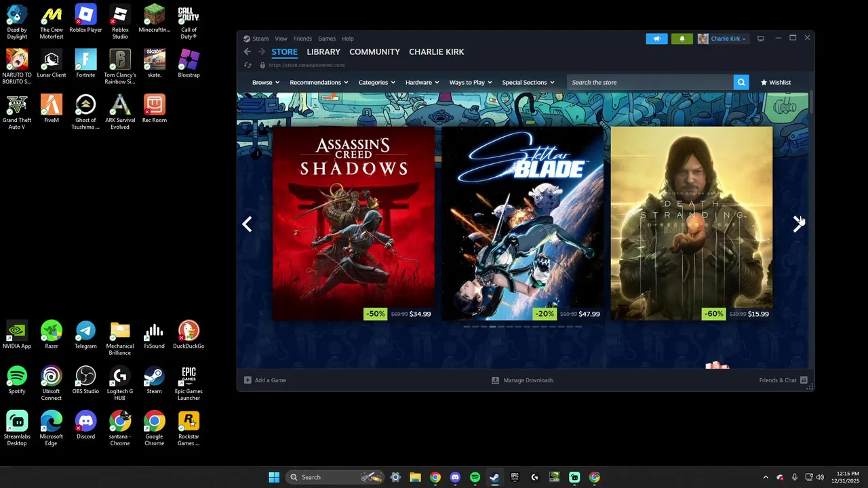This screenshot has height=488, width=868.
Task: Click in the Search the store field
Action: click(x=650, y=82)
